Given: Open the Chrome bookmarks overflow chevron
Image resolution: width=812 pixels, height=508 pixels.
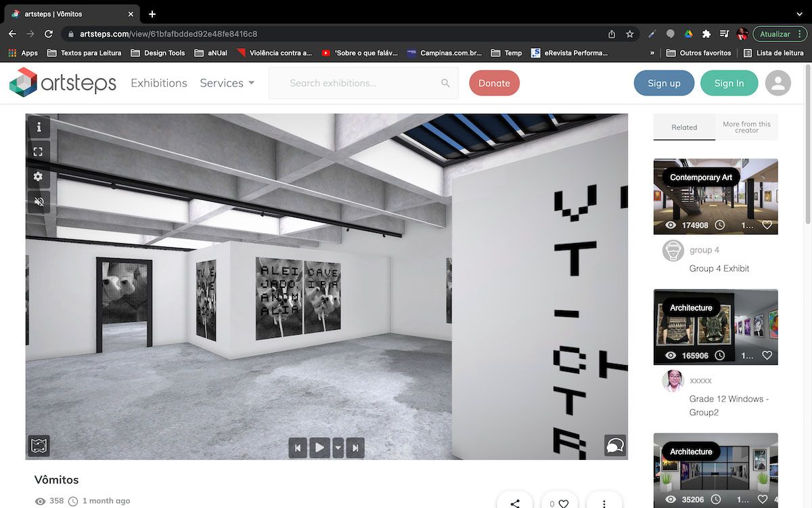Looking at the screenshot, I should [652, 53].
